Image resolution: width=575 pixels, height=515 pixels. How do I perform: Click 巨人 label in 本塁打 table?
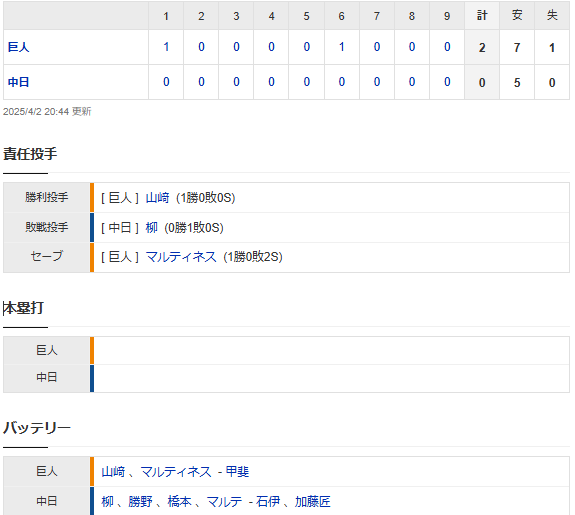pyautogui.click(x=47, y=350)
